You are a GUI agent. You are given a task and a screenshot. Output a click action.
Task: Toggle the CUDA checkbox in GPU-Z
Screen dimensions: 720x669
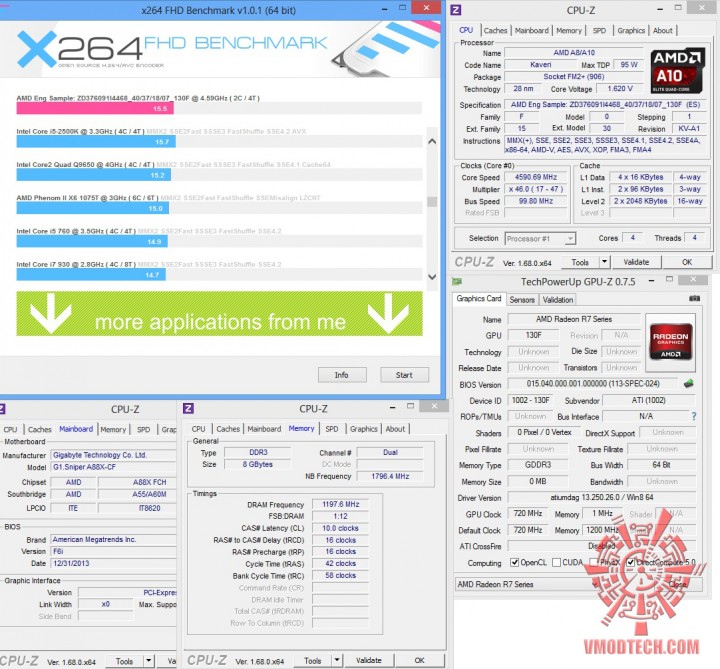coord(557,562)
